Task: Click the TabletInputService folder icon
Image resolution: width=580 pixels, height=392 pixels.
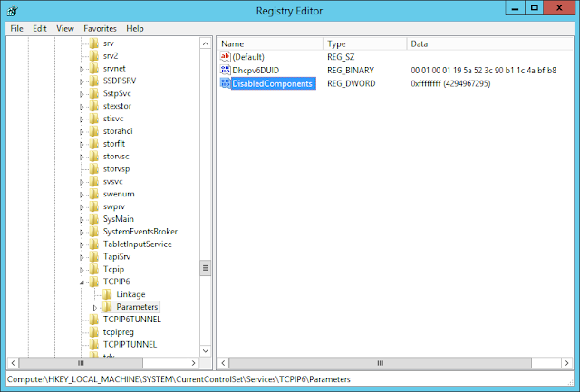Action: coord(94,244)
